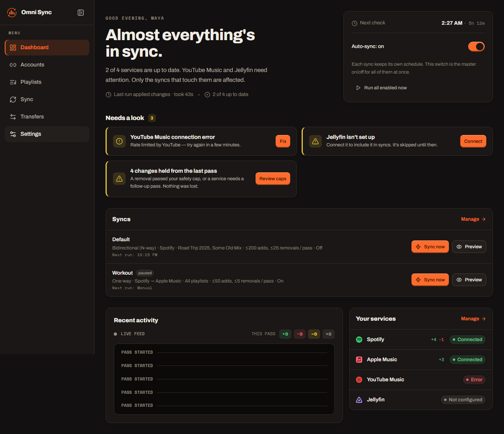This screenshot has width=504, height=434.
Task: Click the Last run clock icon
Action: point(108,94)
